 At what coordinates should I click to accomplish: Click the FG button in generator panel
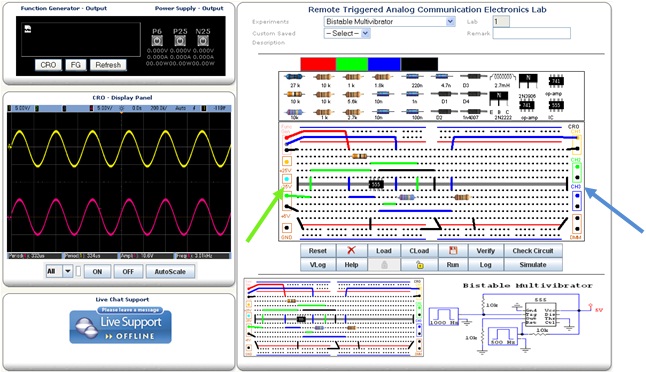75,65
